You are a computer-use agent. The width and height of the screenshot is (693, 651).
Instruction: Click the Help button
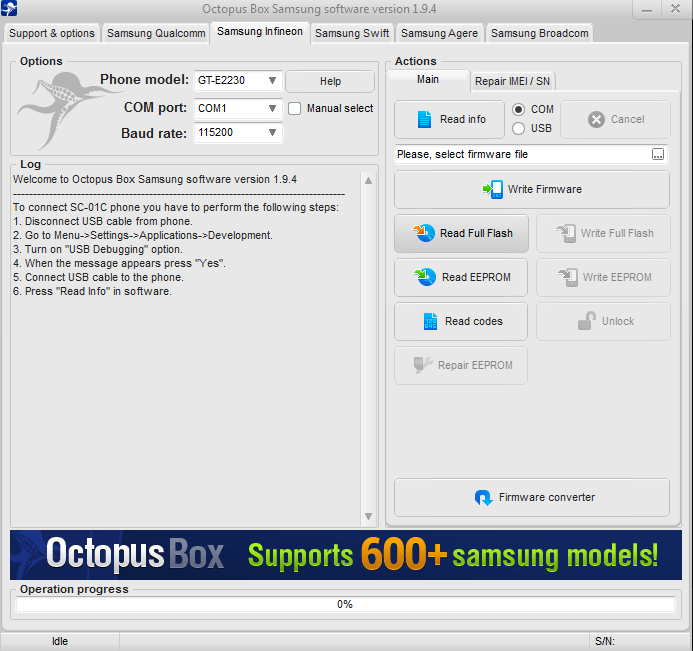[330, 81]
